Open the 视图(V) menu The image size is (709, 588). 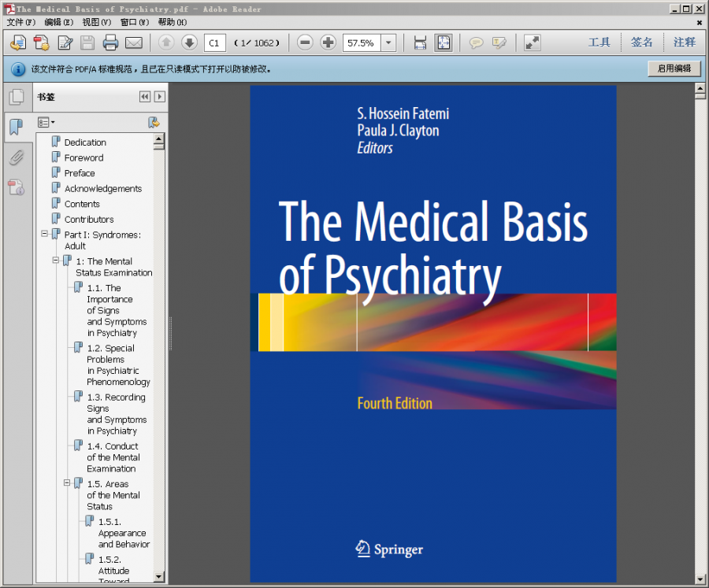point(97,22)
